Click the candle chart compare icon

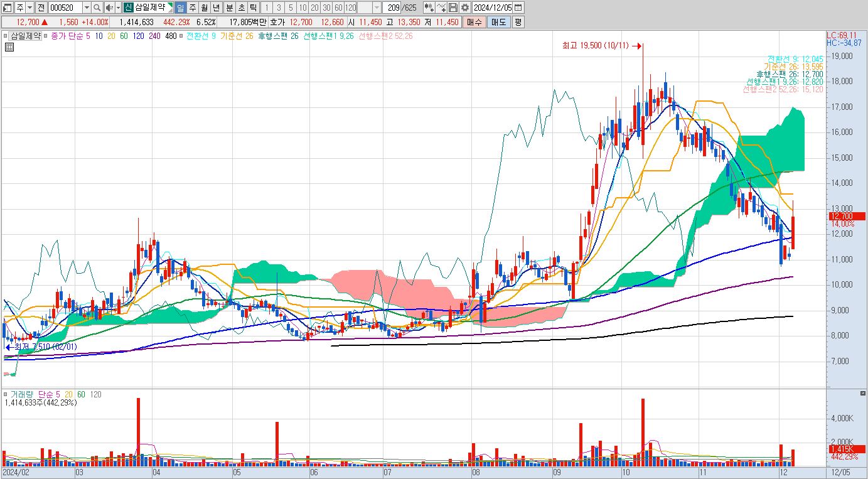(x=429, y=8)
